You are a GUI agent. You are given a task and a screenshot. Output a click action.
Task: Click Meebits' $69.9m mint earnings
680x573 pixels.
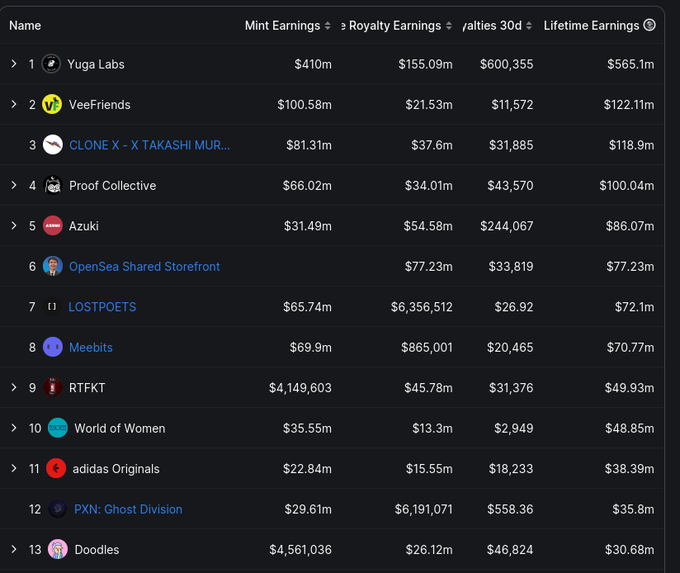[x=311, y=347]
